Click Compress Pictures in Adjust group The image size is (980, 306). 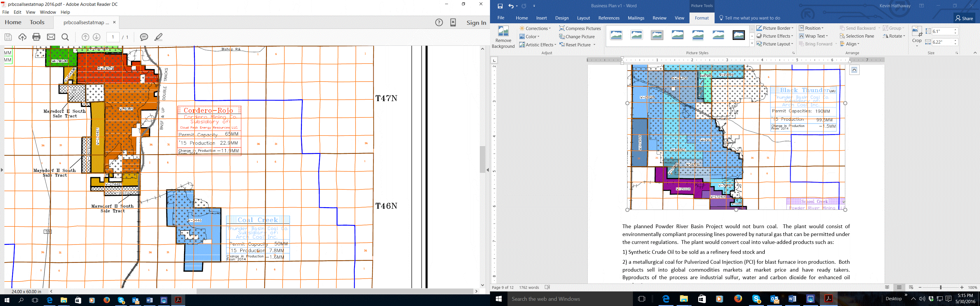click(580, 29)
